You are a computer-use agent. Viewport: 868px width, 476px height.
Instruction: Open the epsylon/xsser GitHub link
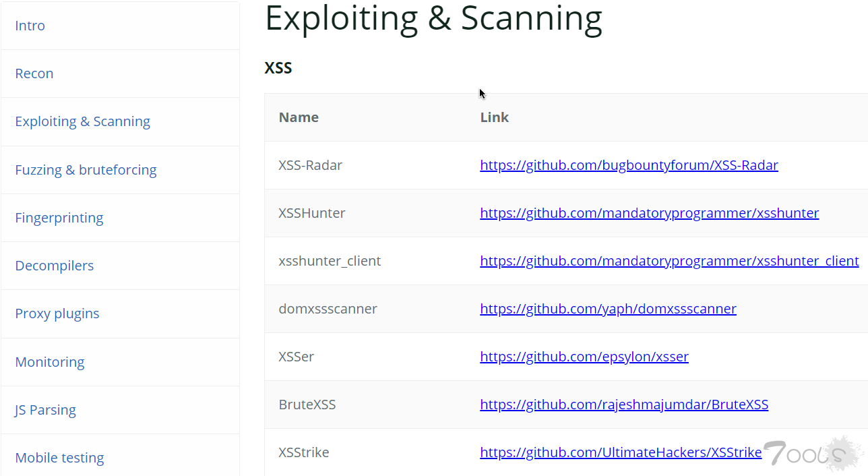(584, 357)
